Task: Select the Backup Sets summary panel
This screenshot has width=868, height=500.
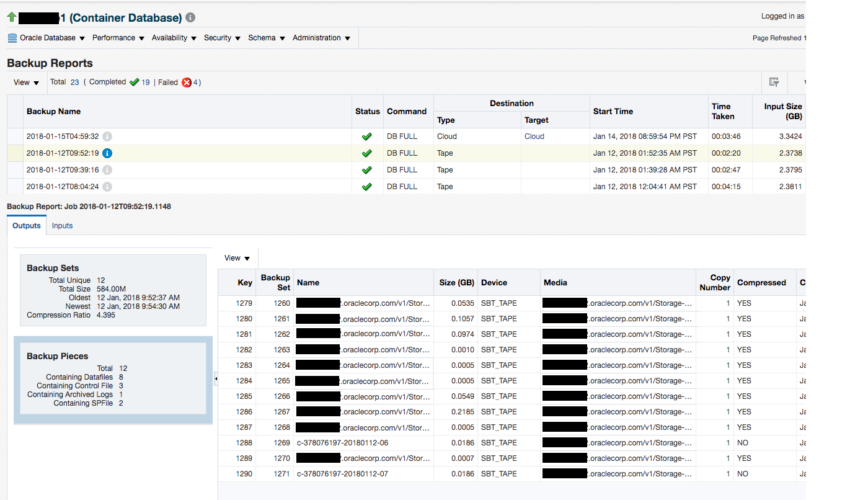Action: [113, 290]
